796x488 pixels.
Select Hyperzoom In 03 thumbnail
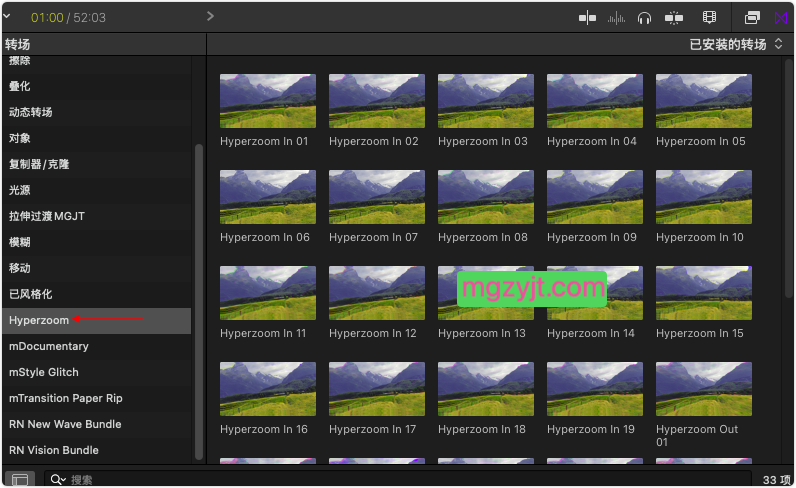(486, 101)
